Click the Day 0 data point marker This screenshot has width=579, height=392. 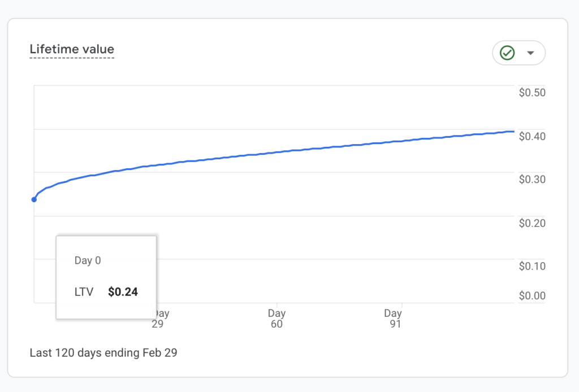point(34,199)
